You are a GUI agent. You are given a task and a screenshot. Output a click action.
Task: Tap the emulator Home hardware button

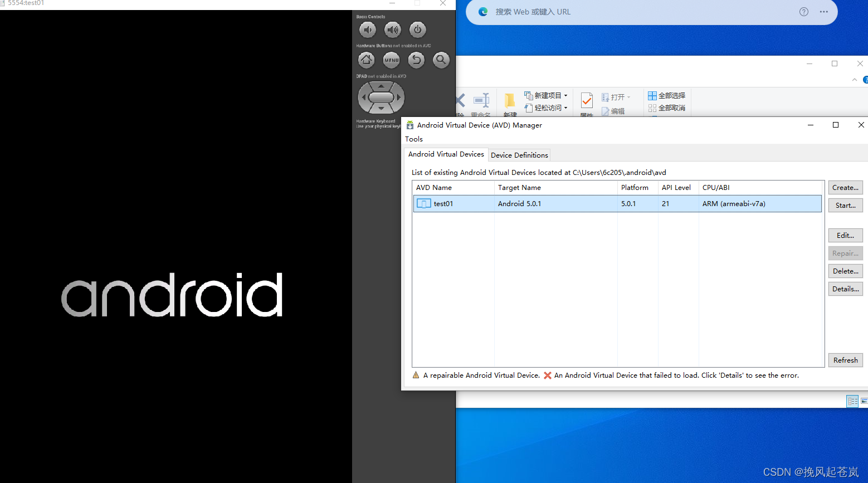[x=367, y=60]
